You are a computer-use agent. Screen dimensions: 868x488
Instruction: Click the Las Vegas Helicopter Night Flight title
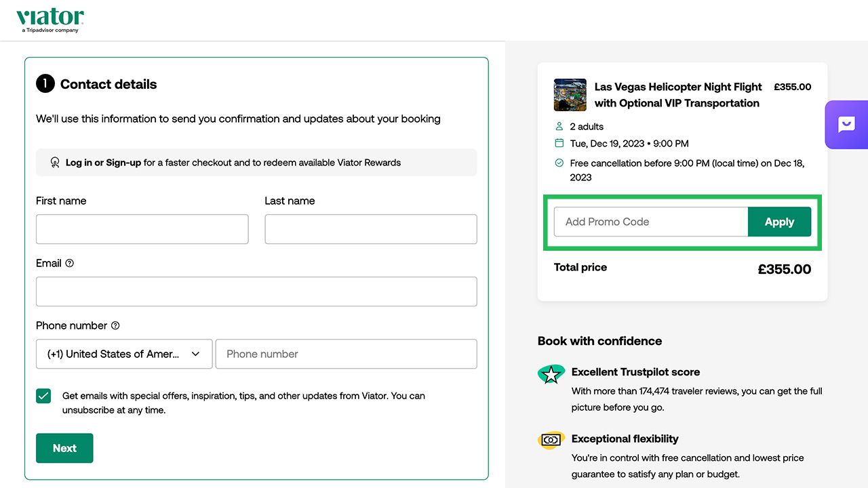point(678,95)
